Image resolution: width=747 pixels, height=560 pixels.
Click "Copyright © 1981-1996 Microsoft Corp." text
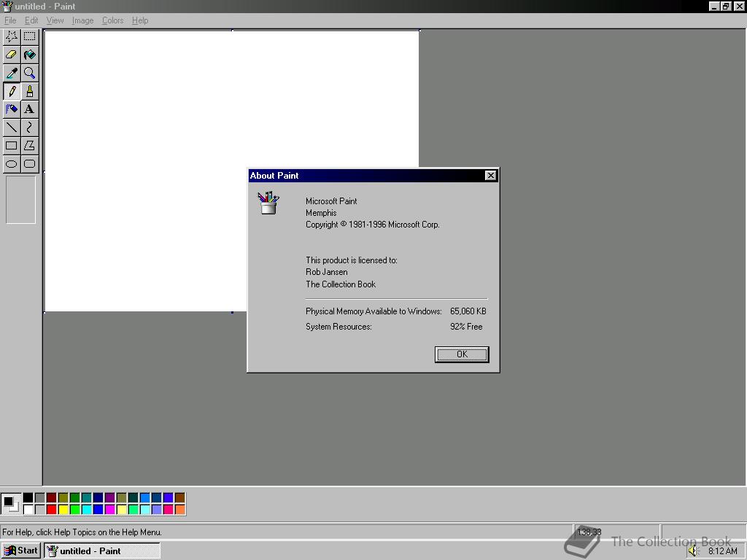(373, 225)
